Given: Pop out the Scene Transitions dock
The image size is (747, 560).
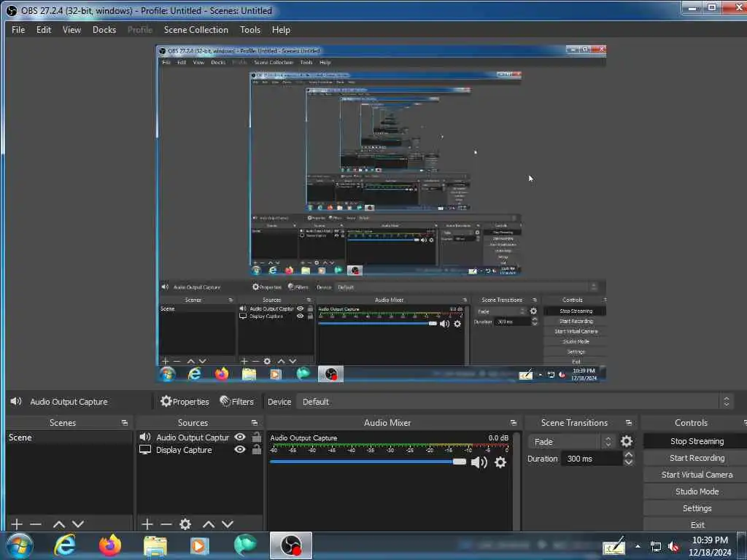Looking at the screenshot, I should [629, 423].
